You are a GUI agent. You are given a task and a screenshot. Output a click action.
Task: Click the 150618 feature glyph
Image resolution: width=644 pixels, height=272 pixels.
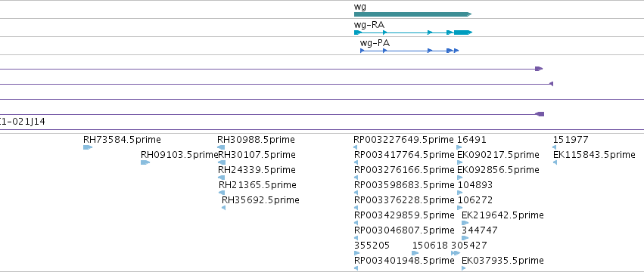click(415, 253)
